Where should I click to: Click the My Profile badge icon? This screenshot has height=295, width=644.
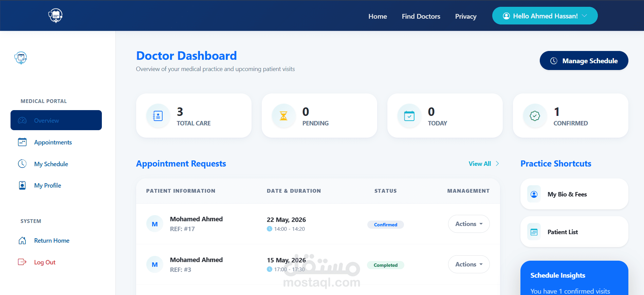22,185
